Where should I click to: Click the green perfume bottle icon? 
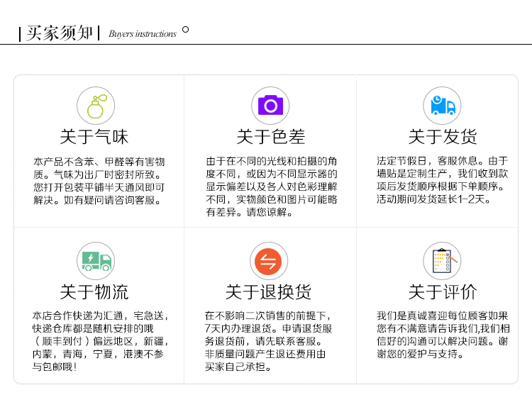click(96, 106)
